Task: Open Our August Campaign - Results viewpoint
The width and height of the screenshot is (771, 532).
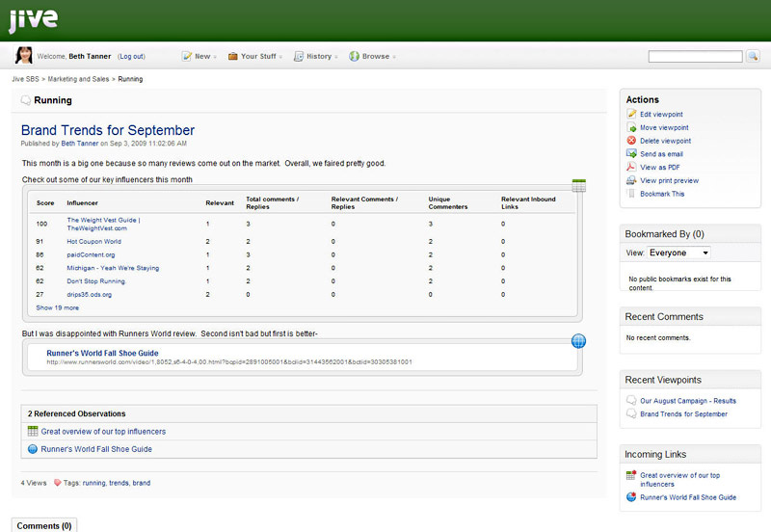Action: click(688, 401)
